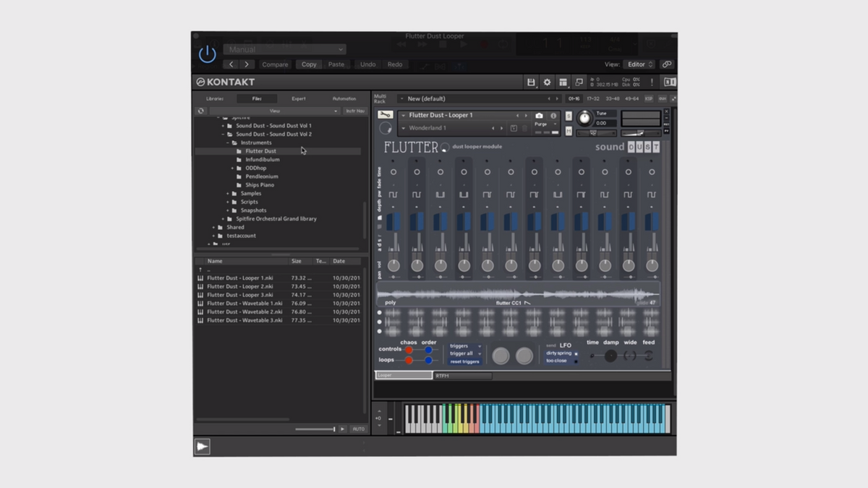Viewport: 868px width, 488px height.
Task: Click the instrument wrench edit icon
Action: (x=385, y=115)
